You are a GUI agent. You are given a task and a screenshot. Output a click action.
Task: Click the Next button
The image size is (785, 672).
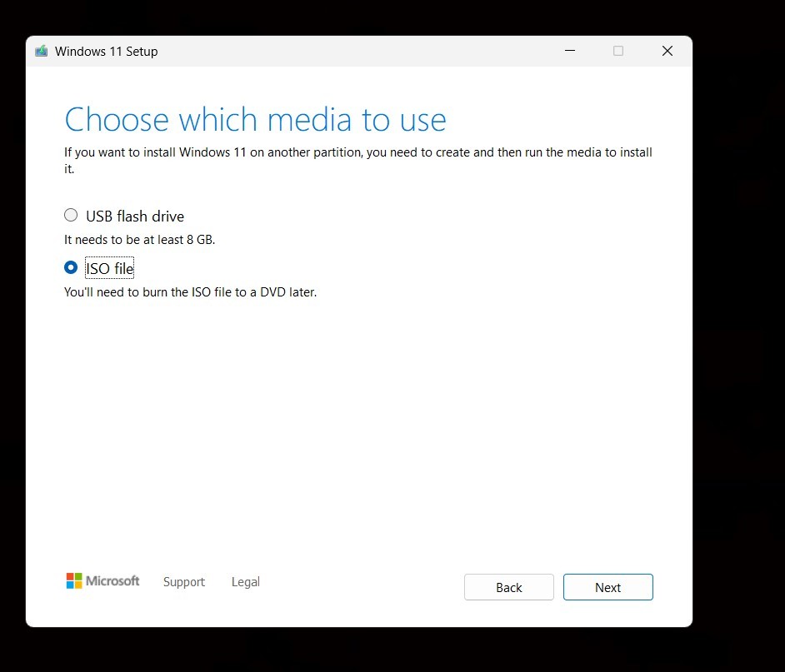click(607, 587)
